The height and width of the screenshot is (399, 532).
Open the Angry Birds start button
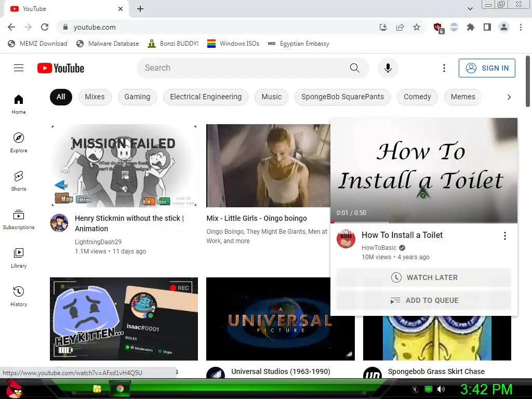coord(15,389)
